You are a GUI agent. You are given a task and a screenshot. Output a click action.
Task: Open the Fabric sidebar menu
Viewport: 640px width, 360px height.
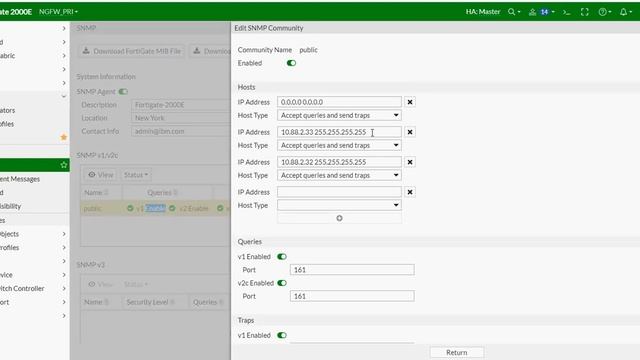7,56
